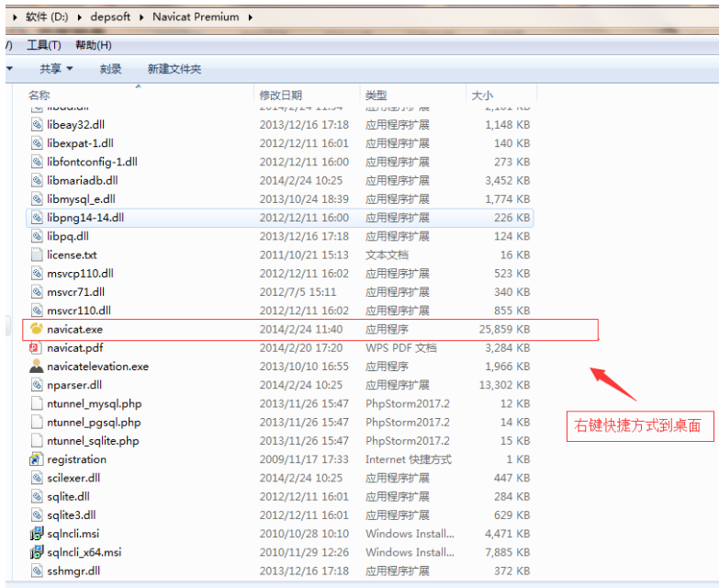Select the file name registration
The image size is (719, 588).
pyautogui.click(x=76, y=459)
